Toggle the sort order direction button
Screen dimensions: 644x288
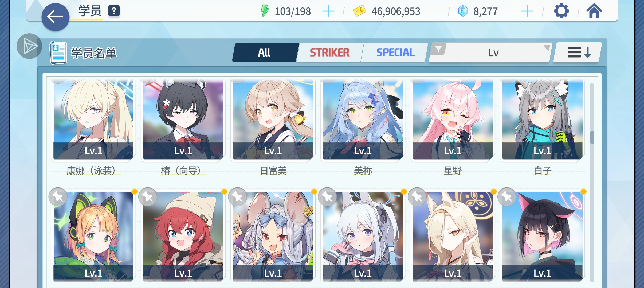coord(578,53)
